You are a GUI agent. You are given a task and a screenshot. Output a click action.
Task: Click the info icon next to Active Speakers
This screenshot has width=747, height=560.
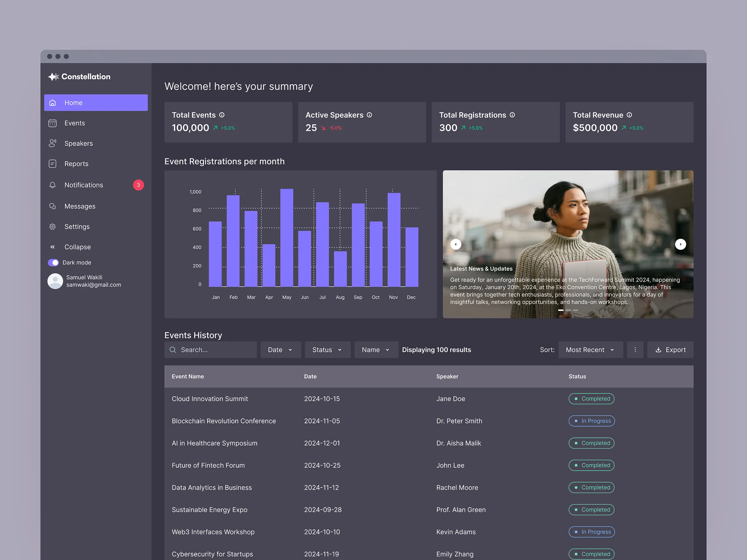click(x=369, y=115)
